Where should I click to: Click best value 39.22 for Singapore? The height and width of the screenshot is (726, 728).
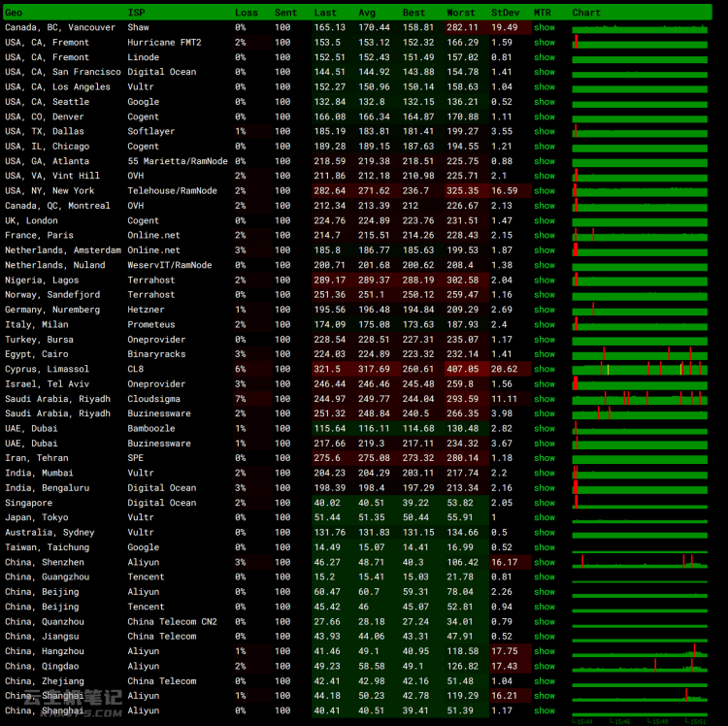click(x=415, y=503)
